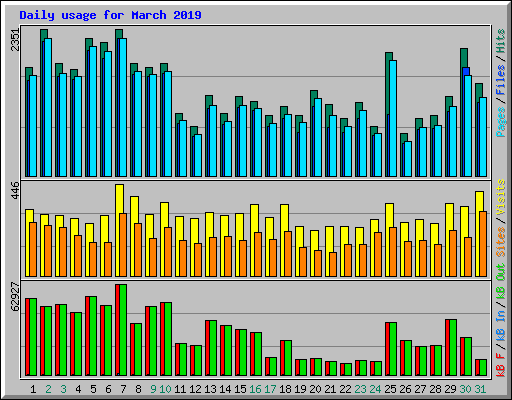This screenshot has width=512, height=400.
Task: Click day 7 on the x-axis
Action: point(123,389)
